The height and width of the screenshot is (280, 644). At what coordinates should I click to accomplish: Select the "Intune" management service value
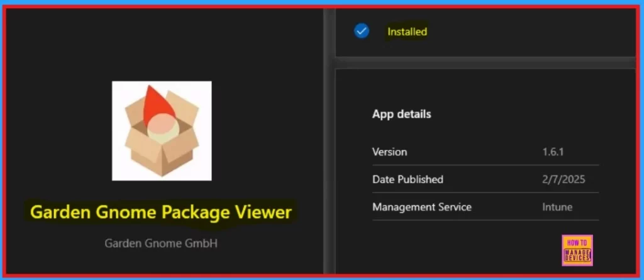click(557, 207)
